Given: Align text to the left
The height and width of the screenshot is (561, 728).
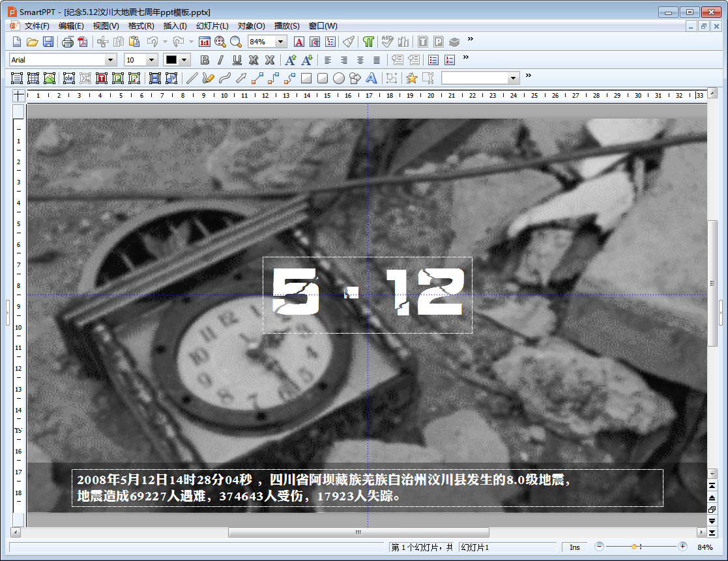Looking at the screenshot, I should [327, 60].
